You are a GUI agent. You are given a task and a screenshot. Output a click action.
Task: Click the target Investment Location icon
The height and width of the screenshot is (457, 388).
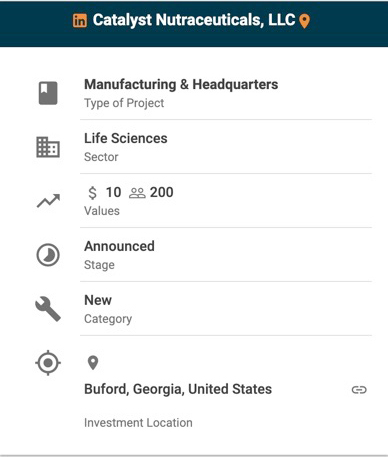[48, 363]
